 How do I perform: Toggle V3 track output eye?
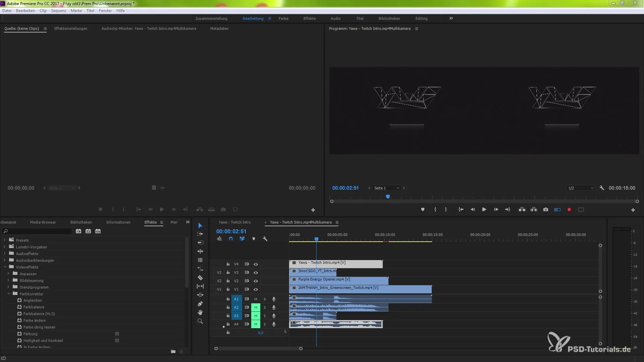click(x=256, y=273)
